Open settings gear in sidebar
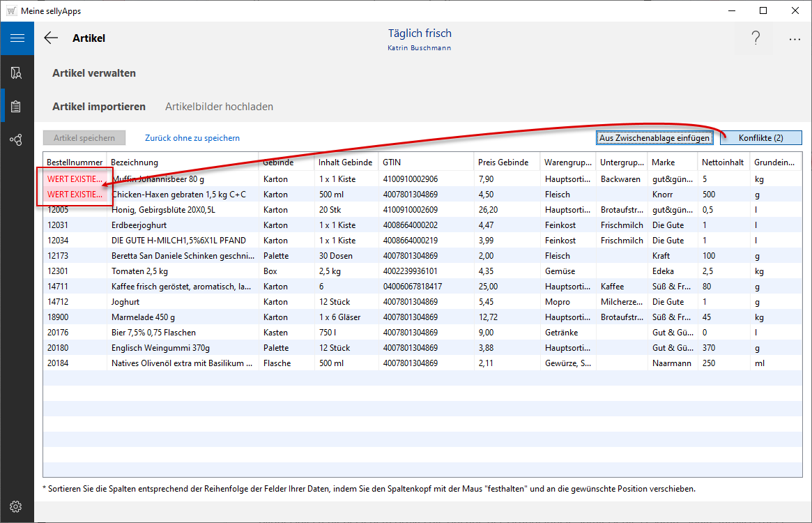This screenshot has width=812, height=523. [17, 506]
